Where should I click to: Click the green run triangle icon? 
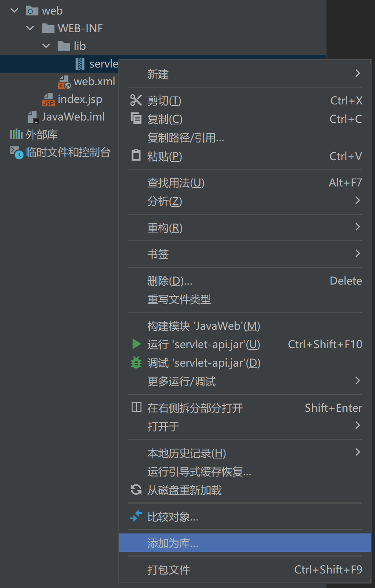tap(136, 344)
